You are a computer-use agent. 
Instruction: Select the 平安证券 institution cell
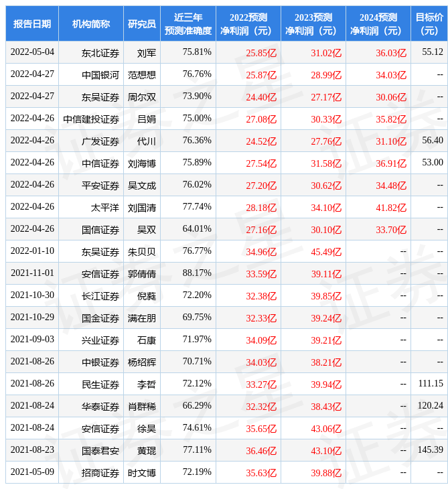point(100,186)
